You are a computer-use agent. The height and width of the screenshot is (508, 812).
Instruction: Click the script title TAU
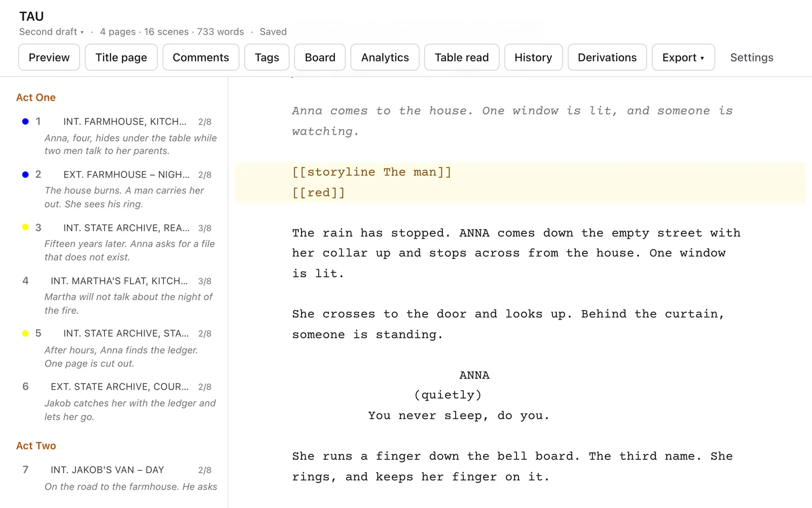point(31,16)
